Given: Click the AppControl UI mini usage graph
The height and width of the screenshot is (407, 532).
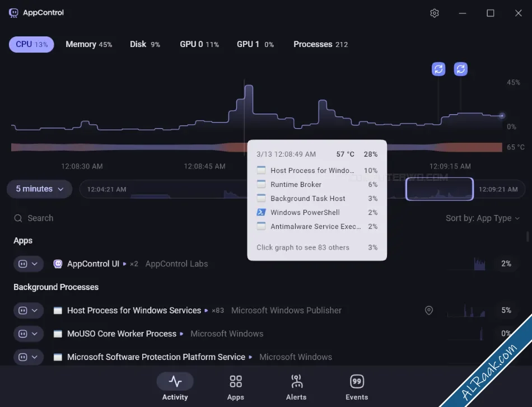Looking at the screenshot, I should tap(465, 264).
